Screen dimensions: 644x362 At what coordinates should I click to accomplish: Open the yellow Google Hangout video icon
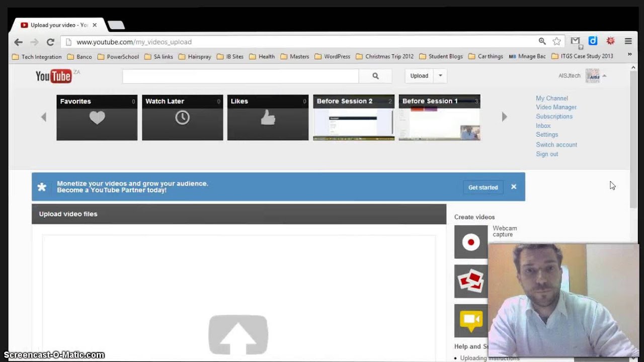pyautogui.click(x=471, y=320)
